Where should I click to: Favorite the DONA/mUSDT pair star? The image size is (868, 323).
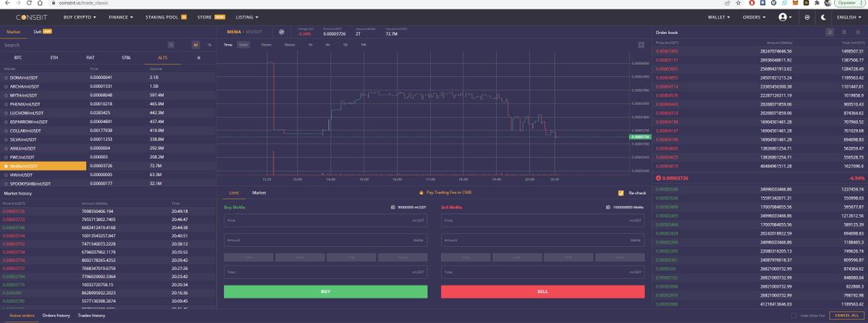coord(7,77)
